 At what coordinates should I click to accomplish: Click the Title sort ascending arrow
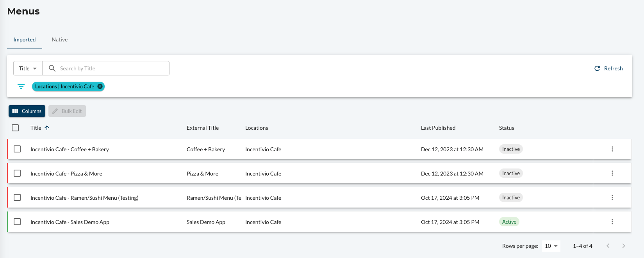click(47, 128)
